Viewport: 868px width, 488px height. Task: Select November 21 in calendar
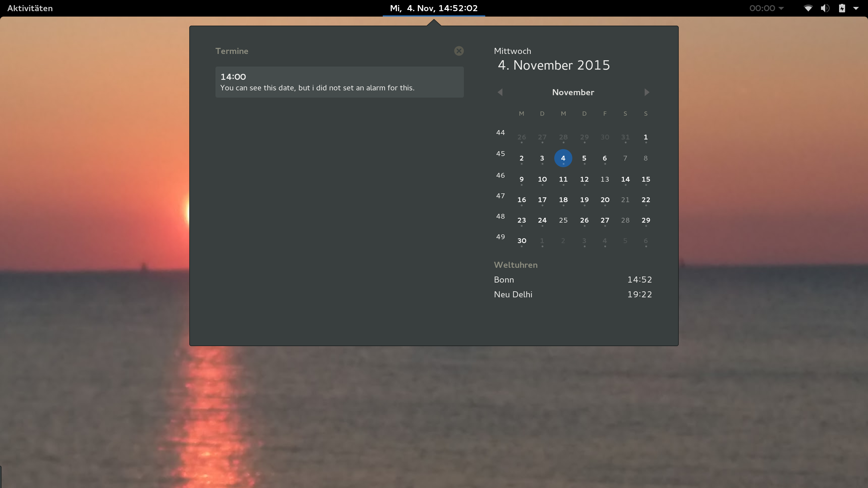click(x=625, y=200)
